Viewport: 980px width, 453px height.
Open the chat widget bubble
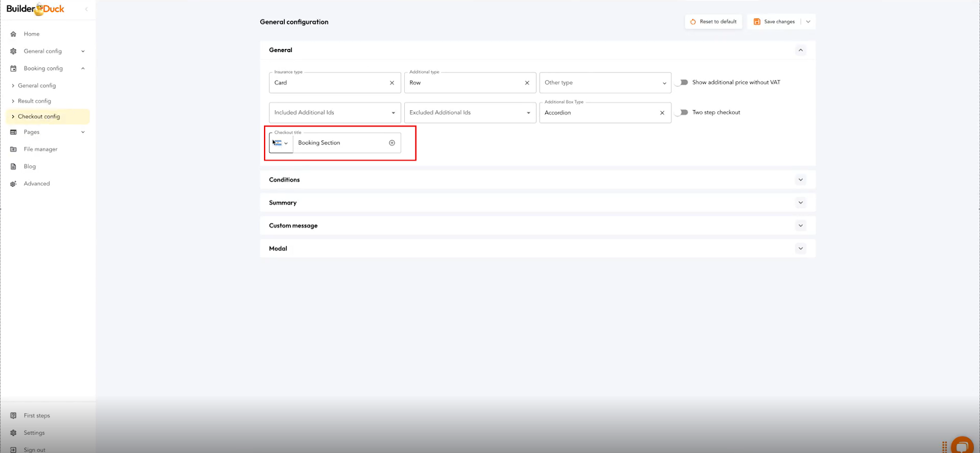click(x=962, y=446)
